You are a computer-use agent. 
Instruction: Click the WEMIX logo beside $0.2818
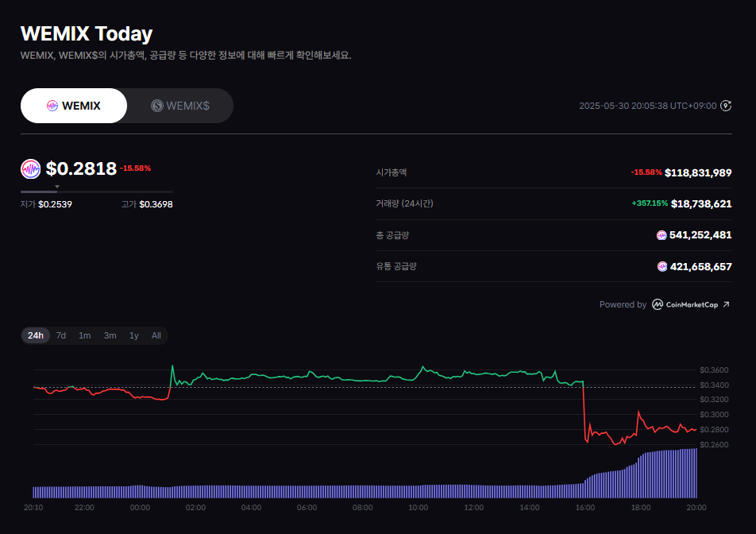[x=30, y=168]
